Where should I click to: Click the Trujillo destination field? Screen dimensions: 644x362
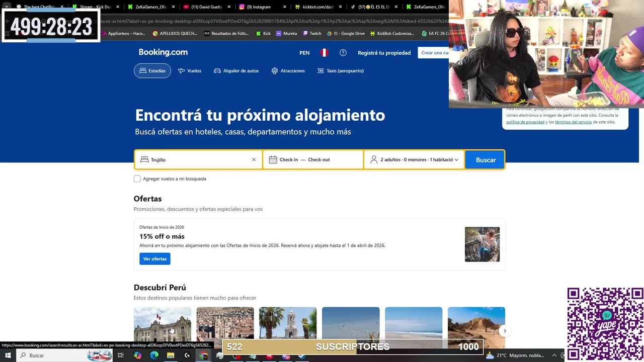199,160
